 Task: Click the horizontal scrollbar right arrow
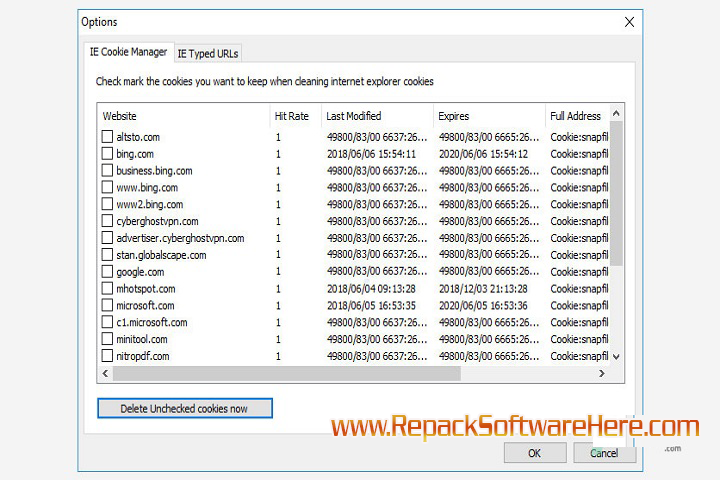pos(602,373)
